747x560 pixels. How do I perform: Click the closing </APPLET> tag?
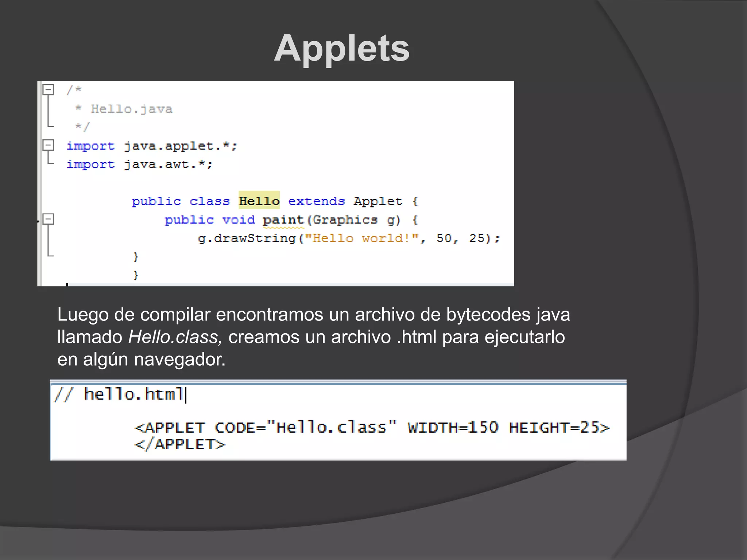click(x=180, y=444)
